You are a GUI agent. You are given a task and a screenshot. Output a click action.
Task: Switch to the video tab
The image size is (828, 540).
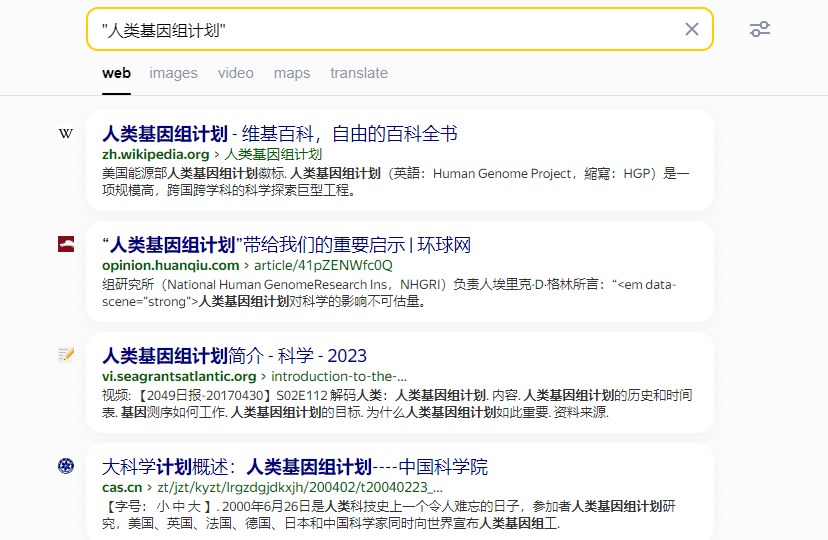pyautogui.click(x=236, y=73)
